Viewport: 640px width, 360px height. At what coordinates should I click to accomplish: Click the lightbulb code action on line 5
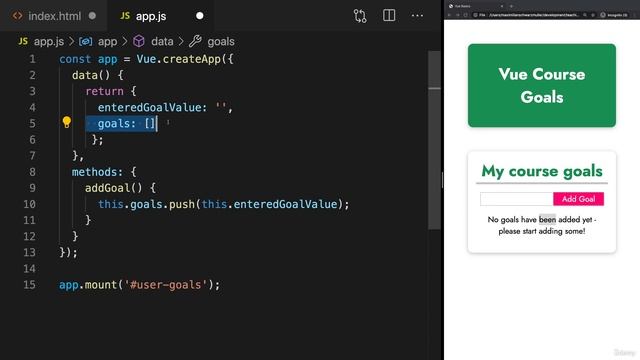point(67,122)
